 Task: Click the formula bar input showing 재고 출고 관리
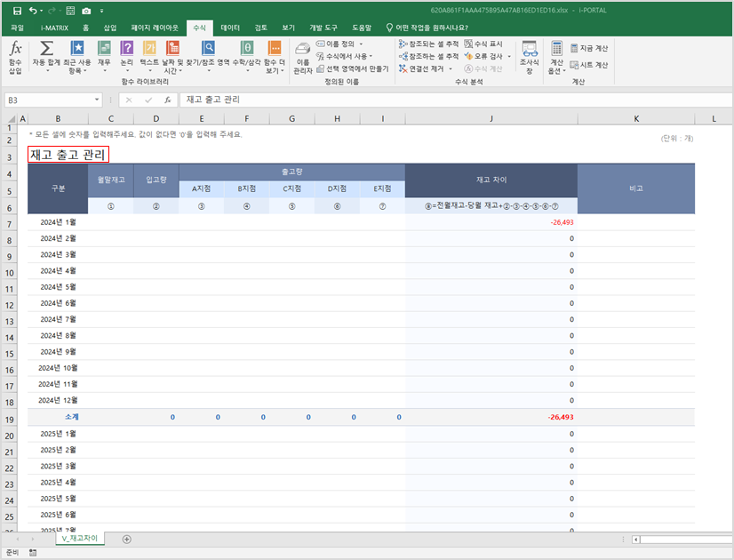[x=444, y=100]
